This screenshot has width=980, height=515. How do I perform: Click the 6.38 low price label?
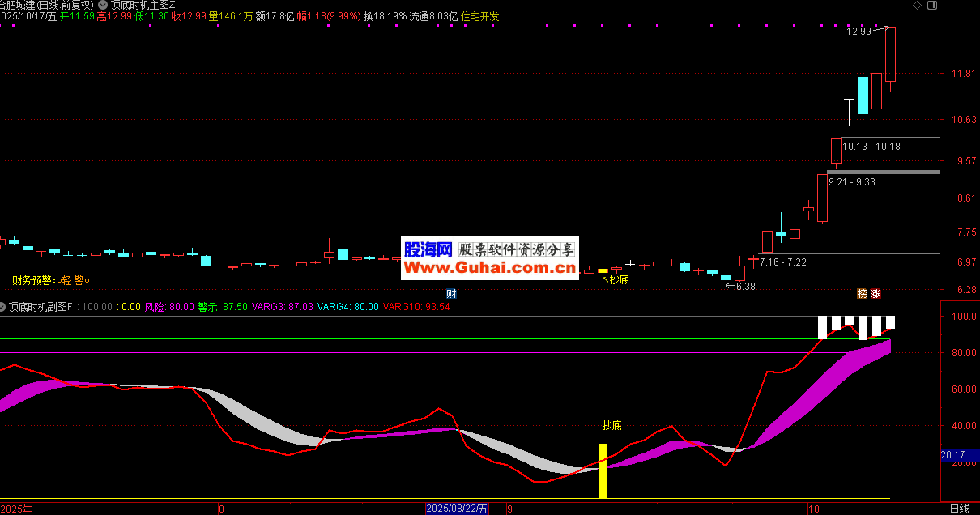point(745,286)
